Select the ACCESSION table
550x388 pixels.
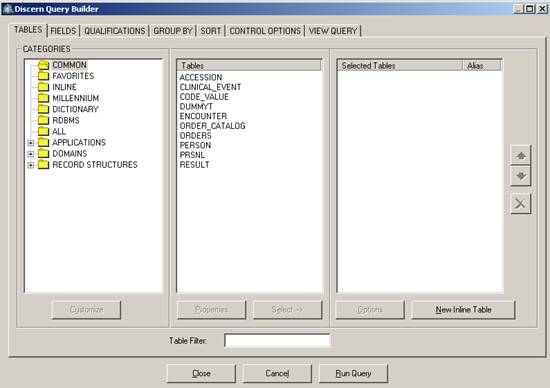pyautogui.click(x=201, y=77)
